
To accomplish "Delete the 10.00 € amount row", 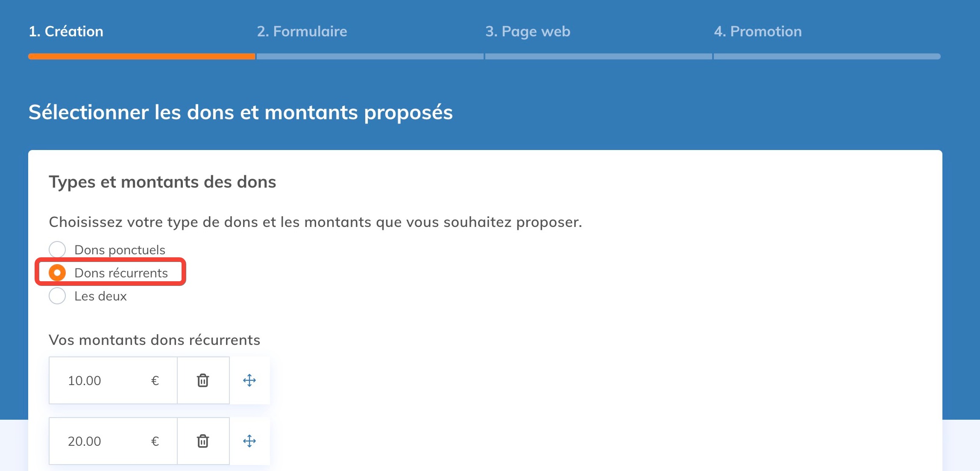I will tap(203, 380).
